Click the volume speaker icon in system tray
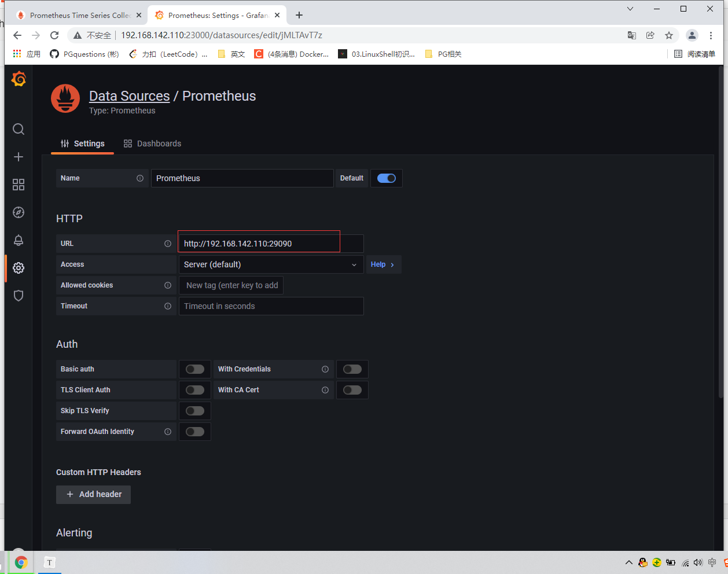The width and height of the screenshot is (728, 574). [x=698, y=562]
